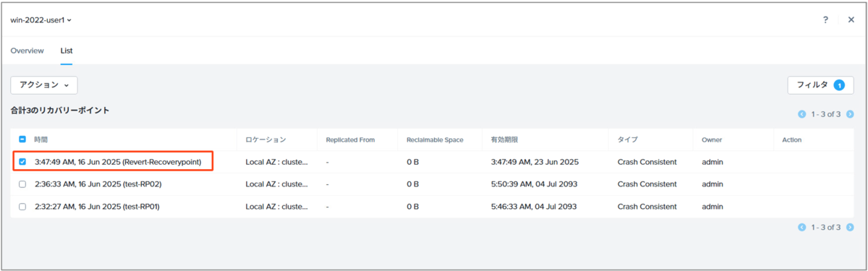868x271 pixels.
Task: Click bottom pagination previous arrow
Action: coord(801,227)
